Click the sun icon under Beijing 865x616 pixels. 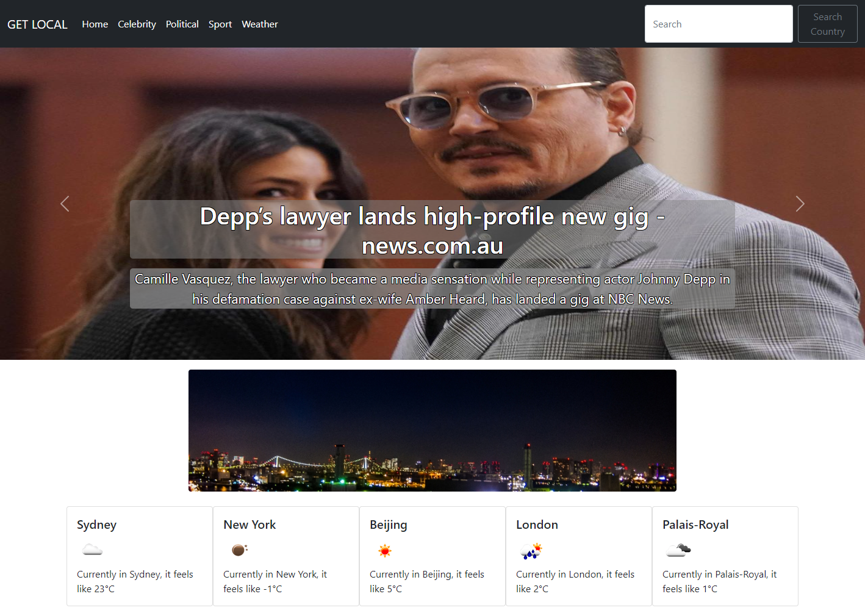click(385, 550)
